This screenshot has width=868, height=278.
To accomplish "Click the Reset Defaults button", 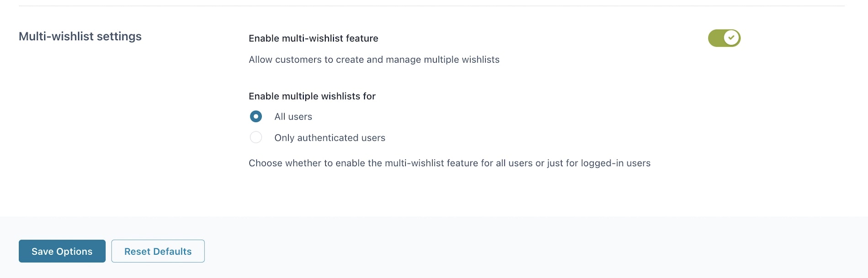I will pos(158,251).
